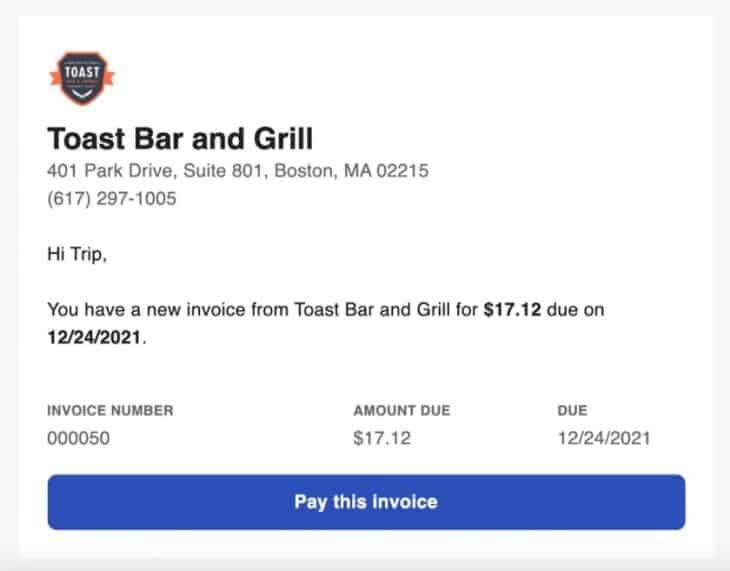730x571 pixels.
Task: Click the $17.12 value under Amount Due
Action: (x=382, y=438)
